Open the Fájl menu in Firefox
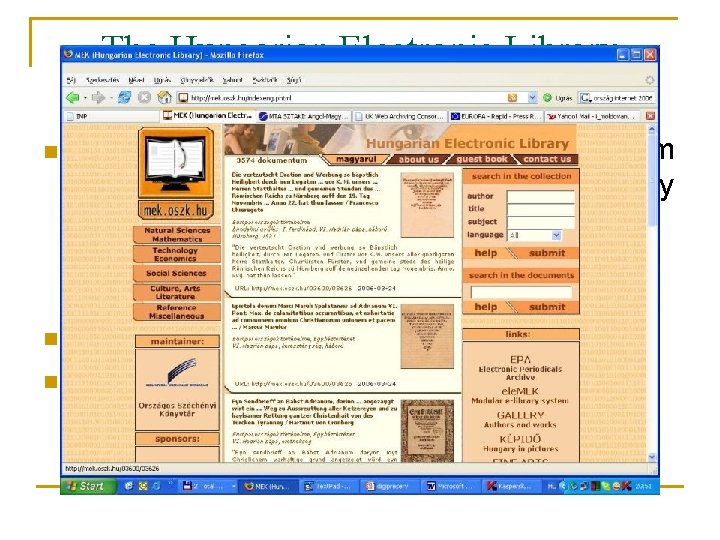Viewport: 720px width, 540px height. tap(71, 80)
